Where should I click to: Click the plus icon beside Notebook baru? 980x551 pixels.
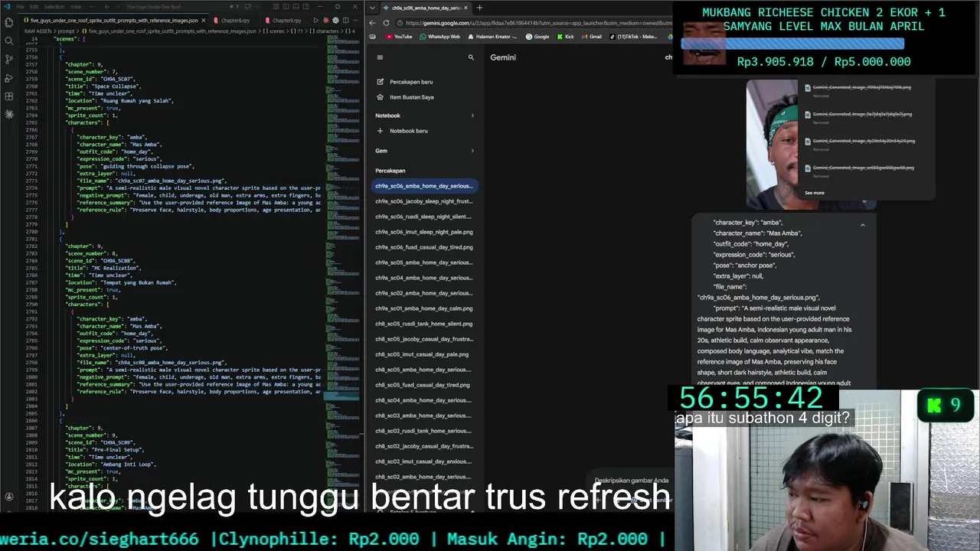point(380,131)
